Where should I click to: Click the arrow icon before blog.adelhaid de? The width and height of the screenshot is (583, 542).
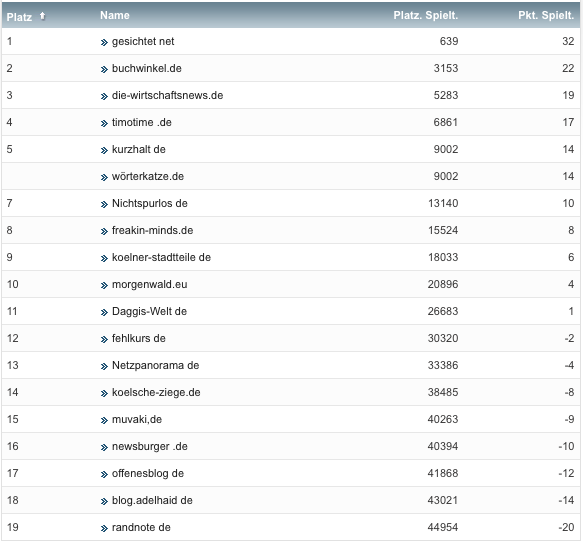tap(104, 501)
